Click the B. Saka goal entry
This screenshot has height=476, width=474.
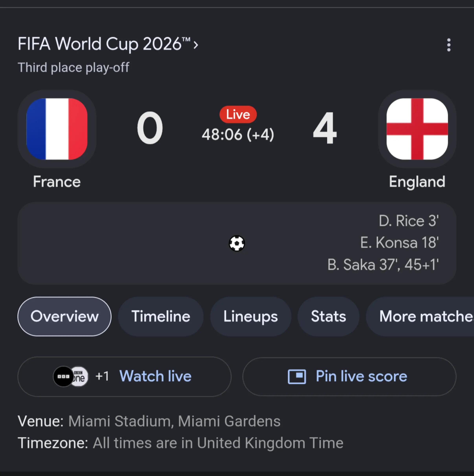coord(383,265)
